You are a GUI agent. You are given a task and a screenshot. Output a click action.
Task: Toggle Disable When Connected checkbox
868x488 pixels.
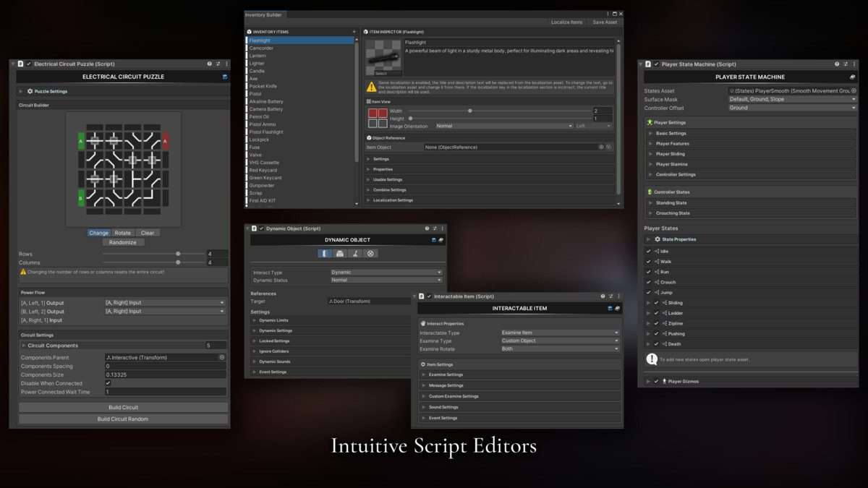pyautogui.click(x=108, y=383)
